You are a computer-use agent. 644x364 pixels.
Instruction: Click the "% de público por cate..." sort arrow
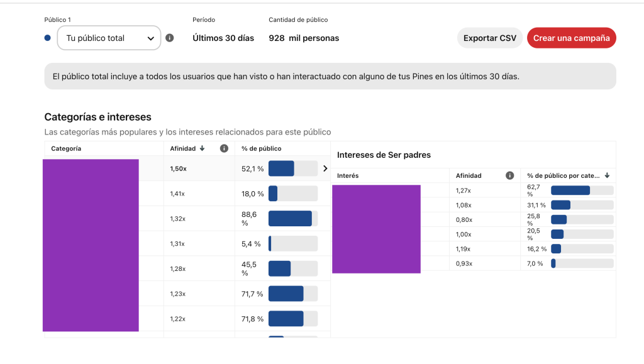607,176
